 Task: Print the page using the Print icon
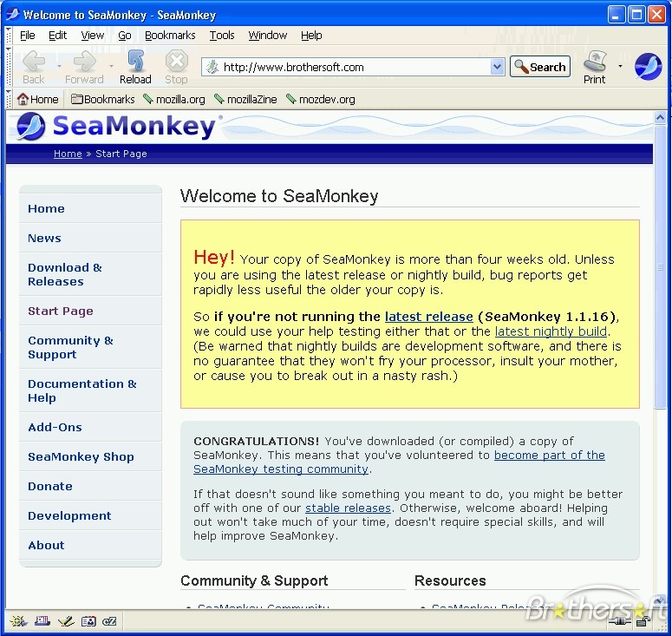point(595,67)
